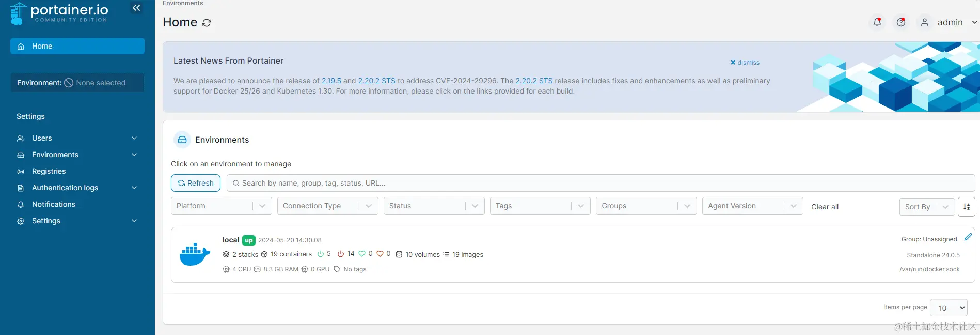Expand the Authentication logs submenu chevron
The image size is (980, 335).
point(134,188)
